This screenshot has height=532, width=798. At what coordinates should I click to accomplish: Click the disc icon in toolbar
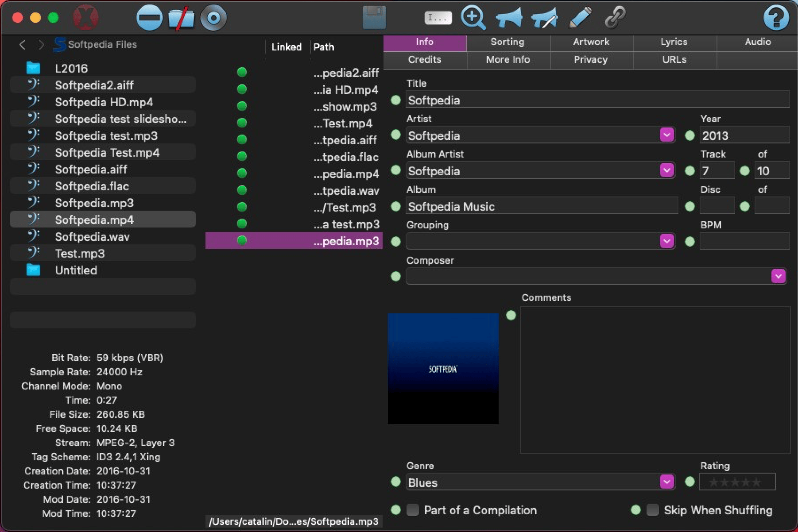pyautogui.click(x=213, y=18)
